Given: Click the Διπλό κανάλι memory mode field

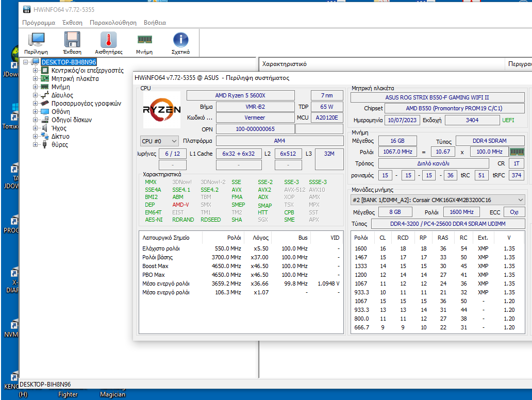Looking at the screenshot, I should pyautogui.click(x=433, y=163).
